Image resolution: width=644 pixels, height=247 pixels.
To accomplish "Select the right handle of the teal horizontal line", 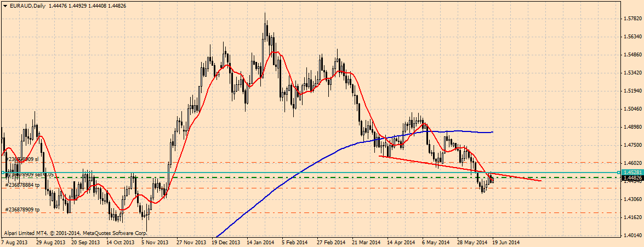I will pos(619,173).
